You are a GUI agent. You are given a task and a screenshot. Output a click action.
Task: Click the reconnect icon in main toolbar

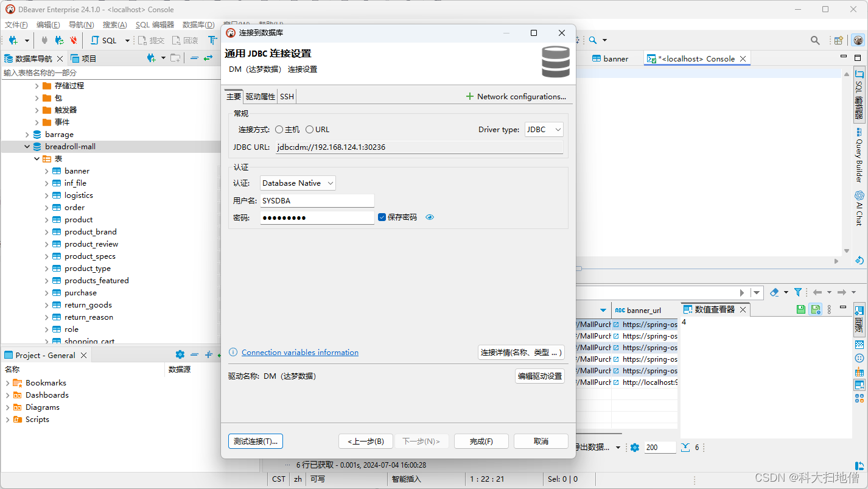(59, 40)
